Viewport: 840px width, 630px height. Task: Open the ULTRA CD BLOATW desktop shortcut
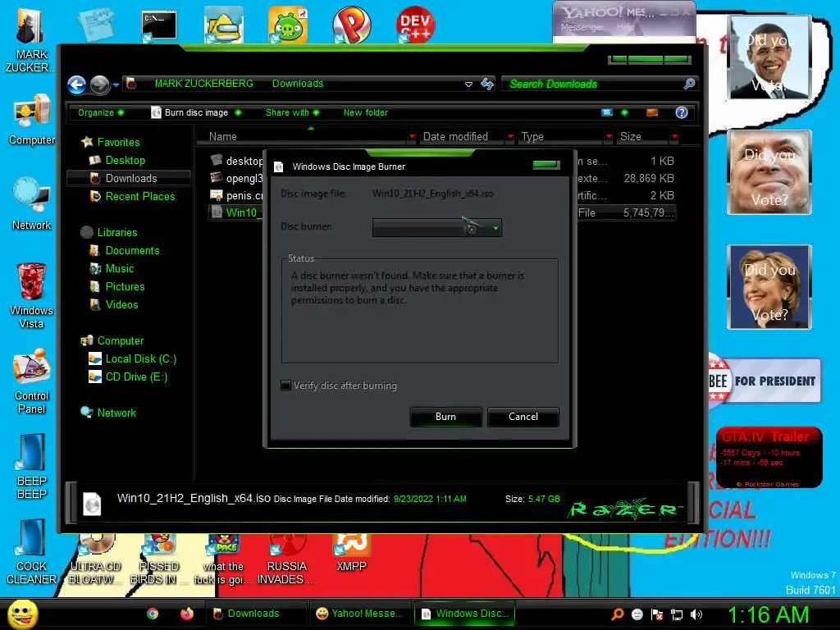(x=95, y=559)
